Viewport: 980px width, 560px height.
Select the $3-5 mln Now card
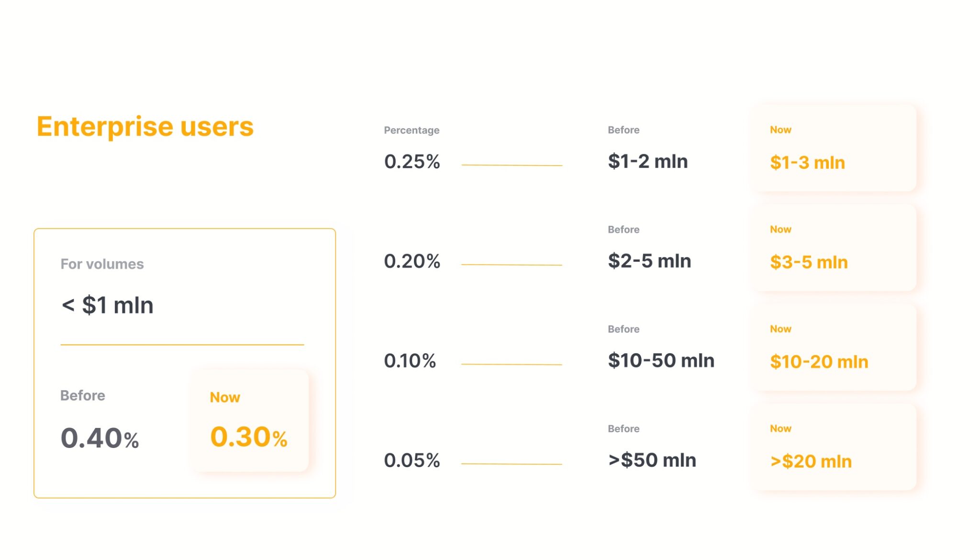pyautogui.click(x=834, y=248)
